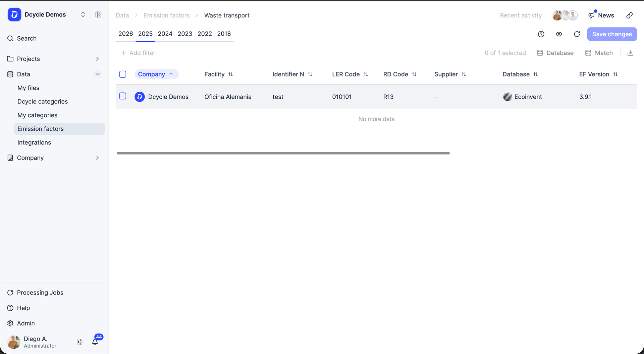Image resolution: width=644 pixels, height=354 pixels.
Task: Click the News megaphone icon
Action: tap(591, 15)
